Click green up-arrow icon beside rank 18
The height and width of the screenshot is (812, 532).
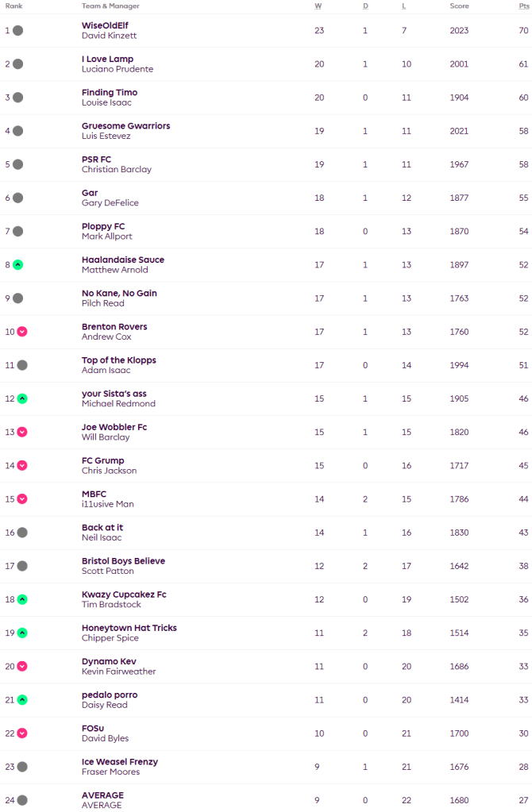click(22, 599)
